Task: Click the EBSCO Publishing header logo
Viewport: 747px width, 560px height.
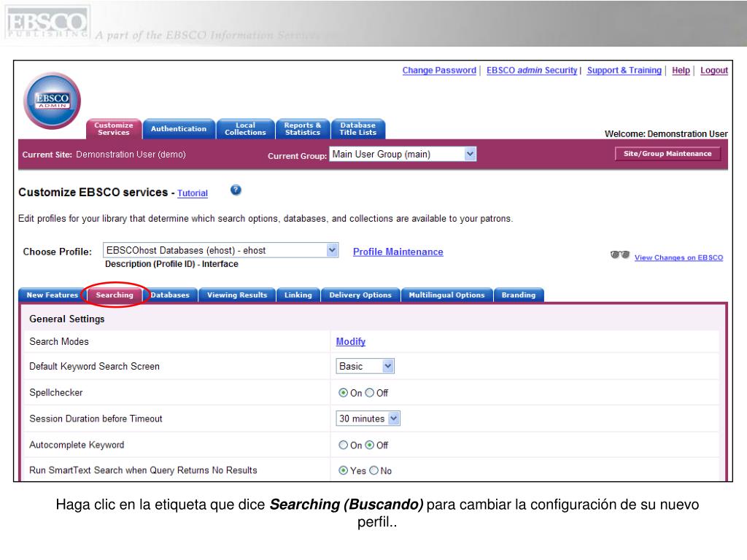Action: (x=47, y=23)
